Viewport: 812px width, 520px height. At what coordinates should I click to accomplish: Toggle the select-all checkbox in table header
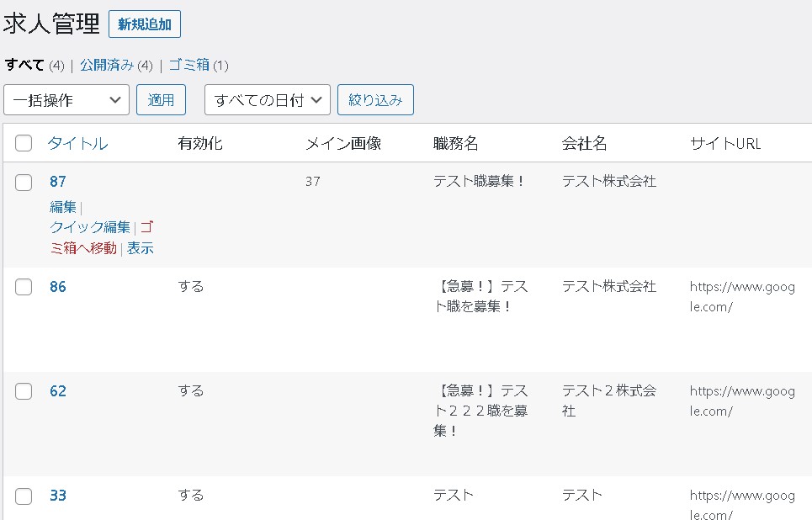[24, 143]
